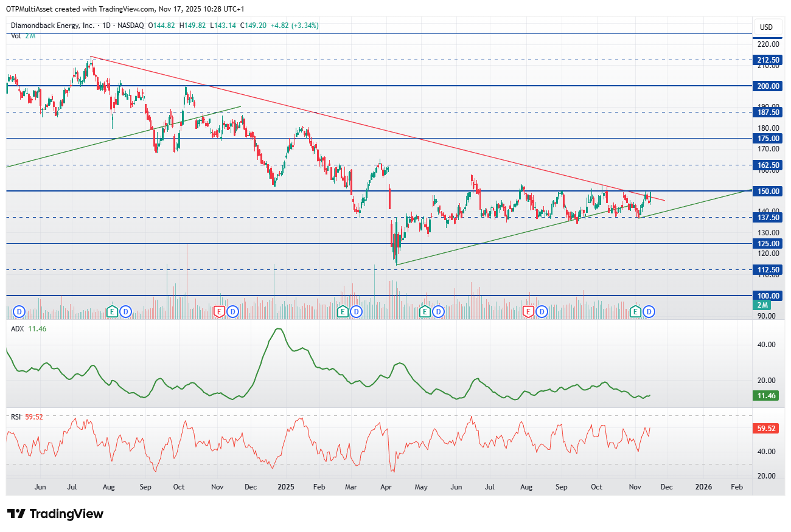Click the green 11.46 ADX value label
Image resolution: width=791 pixels, height=532 pixels.
click(x=767, y=395)
